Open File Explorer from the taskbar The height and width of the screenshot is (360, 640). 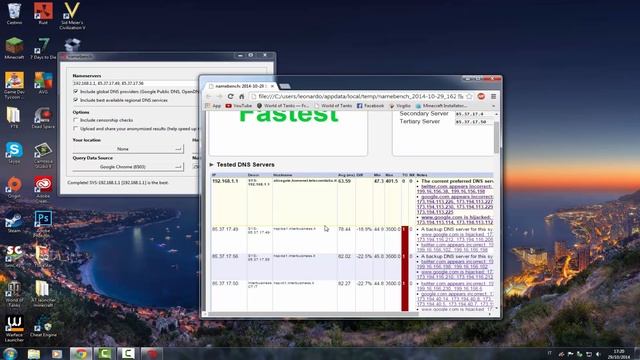(34, 353)
